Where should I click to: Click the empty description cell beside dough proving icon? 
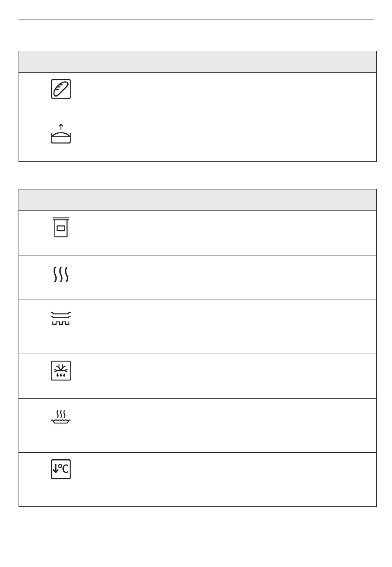[x=240, y=139]
